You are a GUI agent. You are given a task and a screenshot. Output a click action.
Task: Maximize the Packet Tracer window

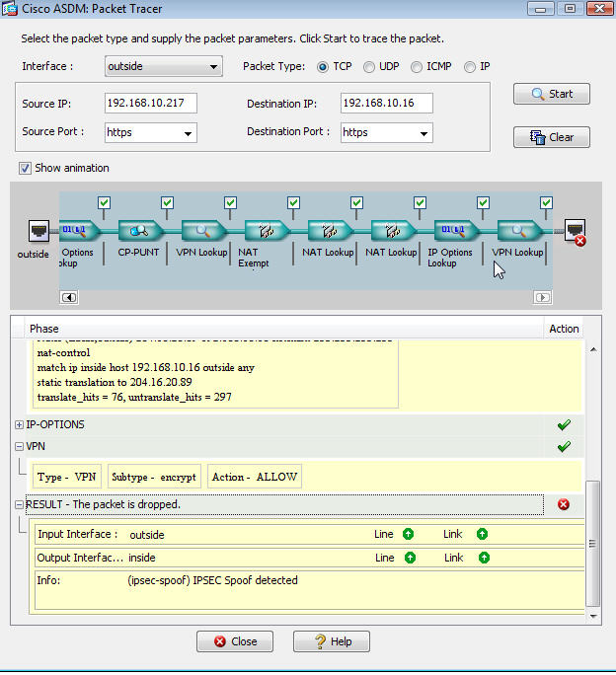570,9
